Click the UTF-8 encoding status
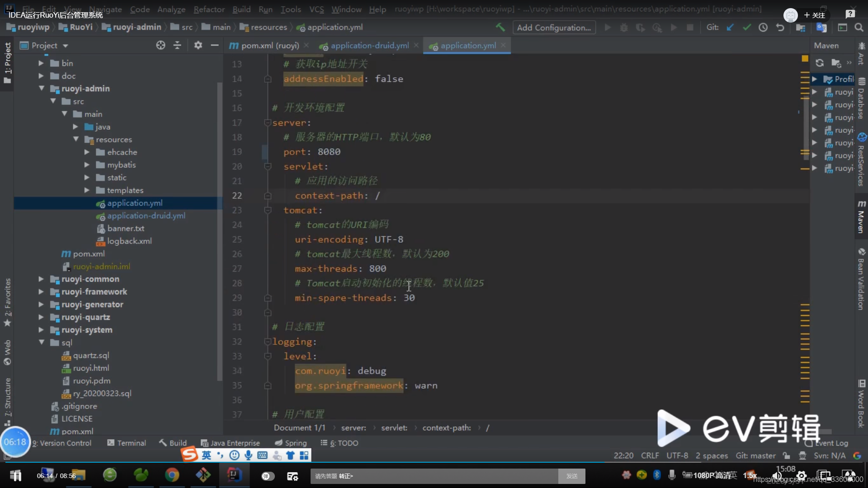868x488 pixels. (677, 455)
